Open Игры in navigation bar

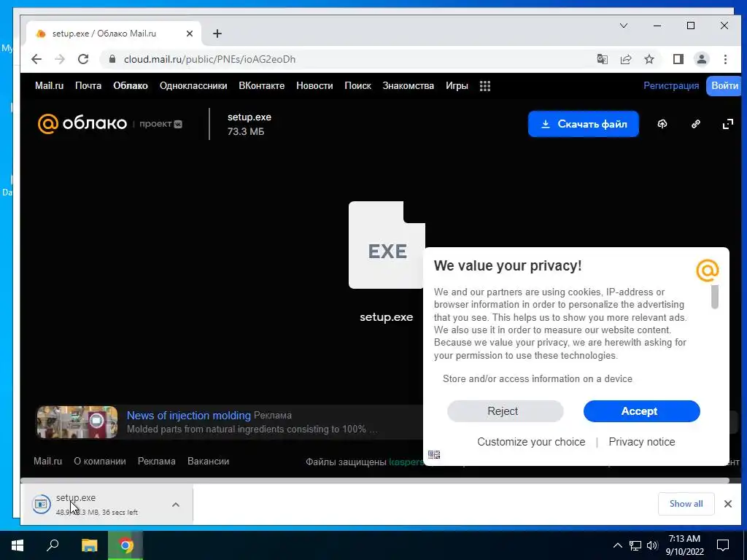tap(457, 86)
